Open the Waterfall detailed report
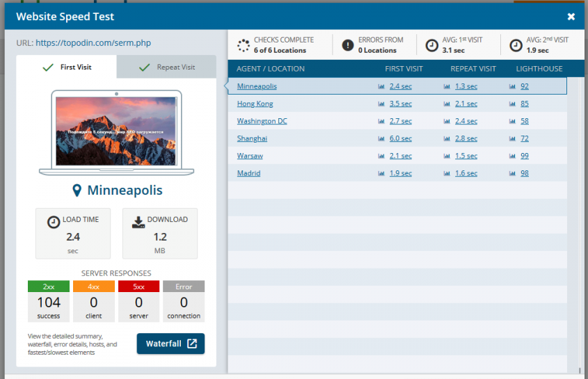The height and width of the screenshot is (379, 588). coord(170,344)
